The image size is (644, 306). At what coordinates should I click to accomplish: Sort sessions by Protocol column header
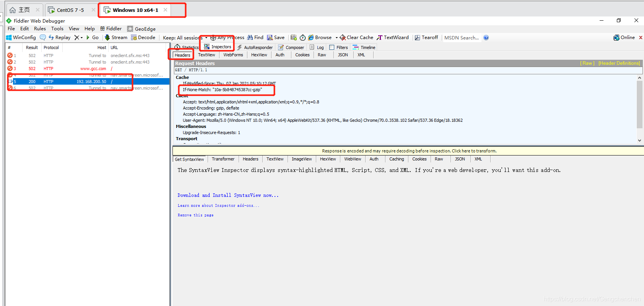[51, 47]
